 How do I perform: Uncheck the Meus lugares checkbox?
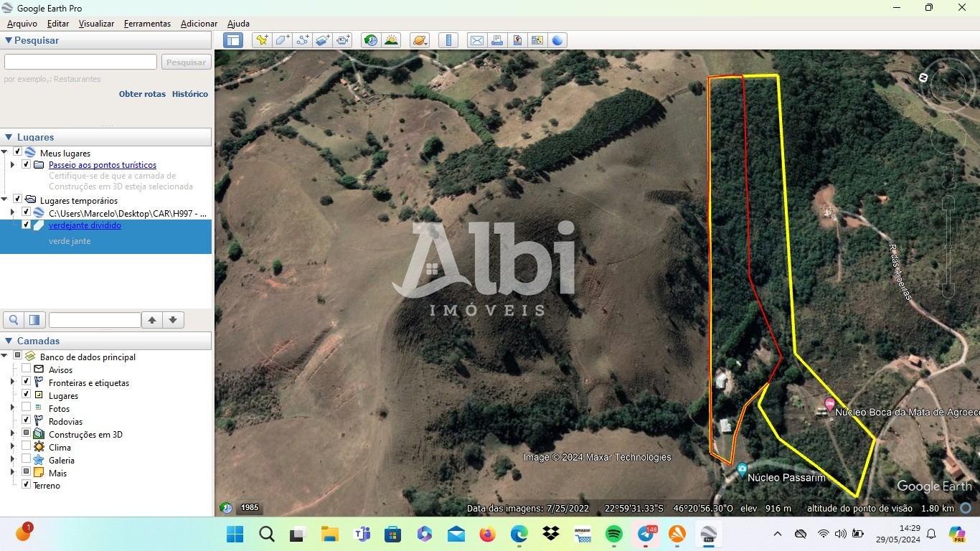coord(18,152)
